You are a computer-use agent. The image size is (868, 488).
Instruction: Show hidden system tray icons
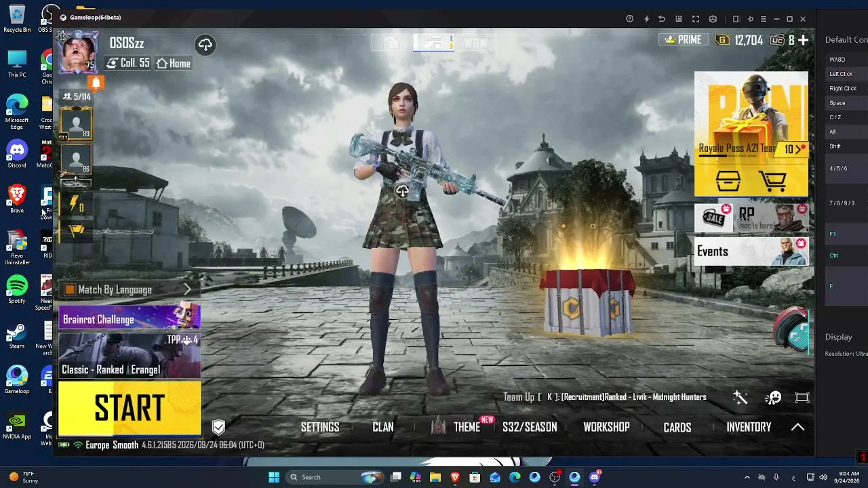747,477
